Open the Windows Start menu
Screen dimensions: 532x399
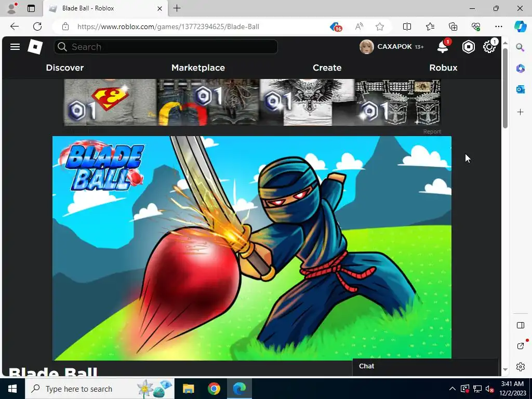point(12,389)
